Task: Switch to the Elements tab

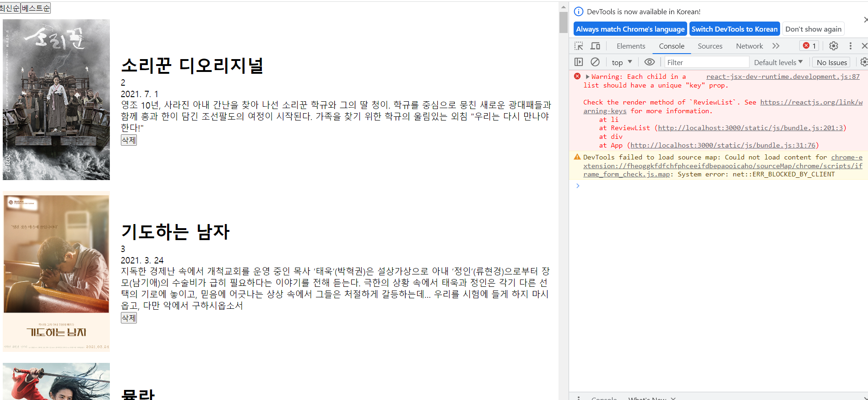Action: (631, 46)
